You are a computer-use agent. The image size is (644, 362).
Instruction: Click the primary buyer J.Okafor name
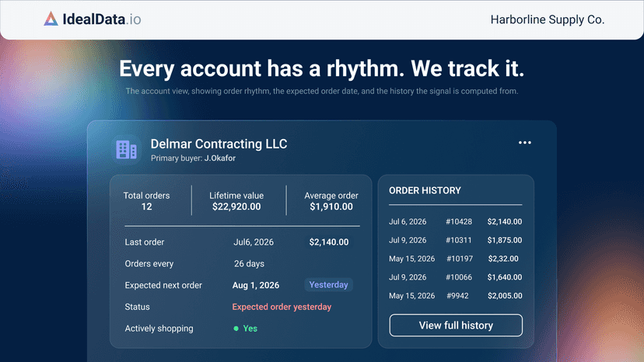click(x=220, y=158)
